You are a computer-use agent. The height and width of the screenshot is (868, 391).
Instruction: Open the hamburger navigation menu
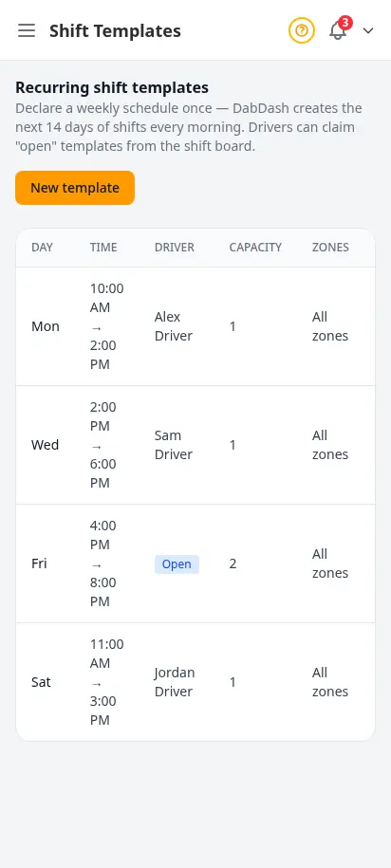point(26,30)
